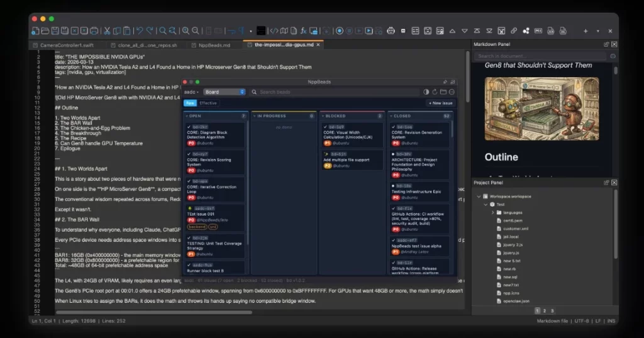Viewport: 644px width, 338px height.
Task: Click Search in document field in Markdown Panel
Action: pyautogui.click(x=540, y=56)
